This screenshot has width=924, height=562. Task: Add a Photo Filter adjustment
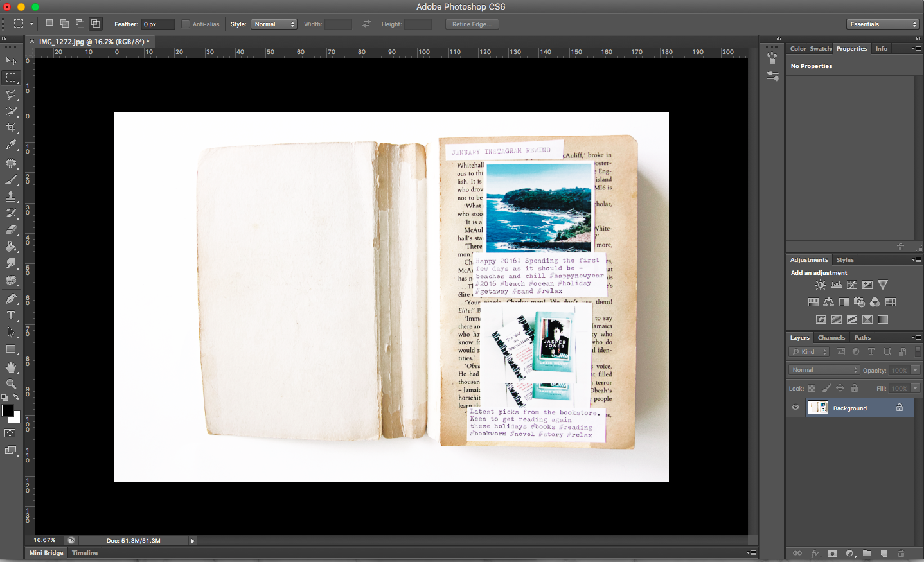859,303
